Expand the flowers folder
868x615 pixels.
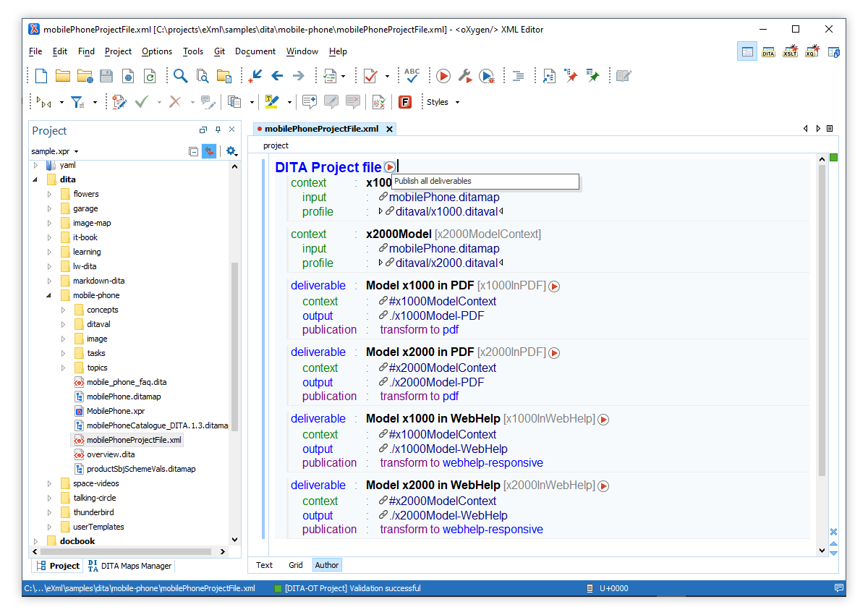[x=49, y=194]
